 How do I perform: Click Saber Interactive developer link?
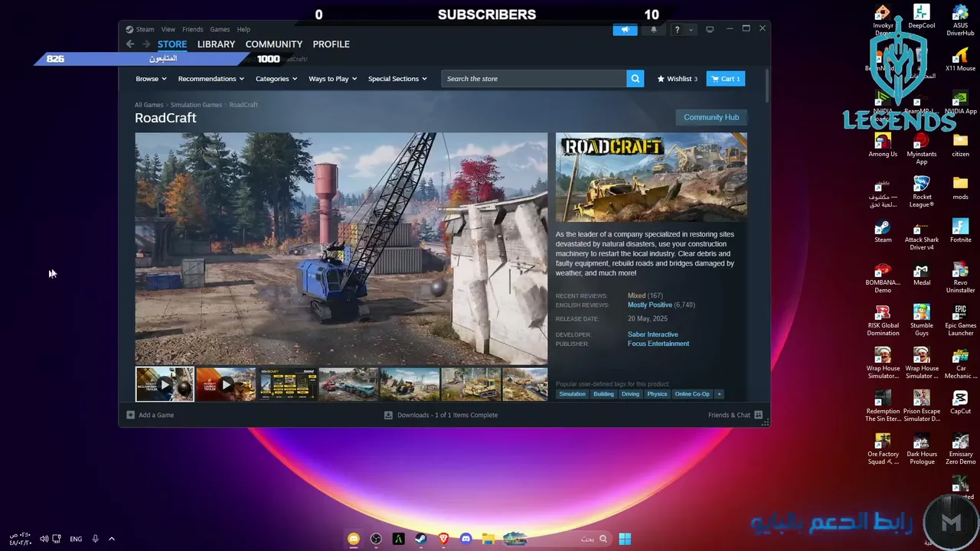tap(652, 334)
